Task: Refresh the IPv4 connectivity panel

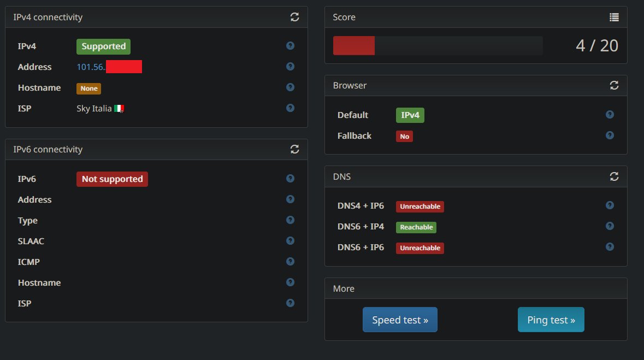Action: pyautogui.click(x=294, y=17)
